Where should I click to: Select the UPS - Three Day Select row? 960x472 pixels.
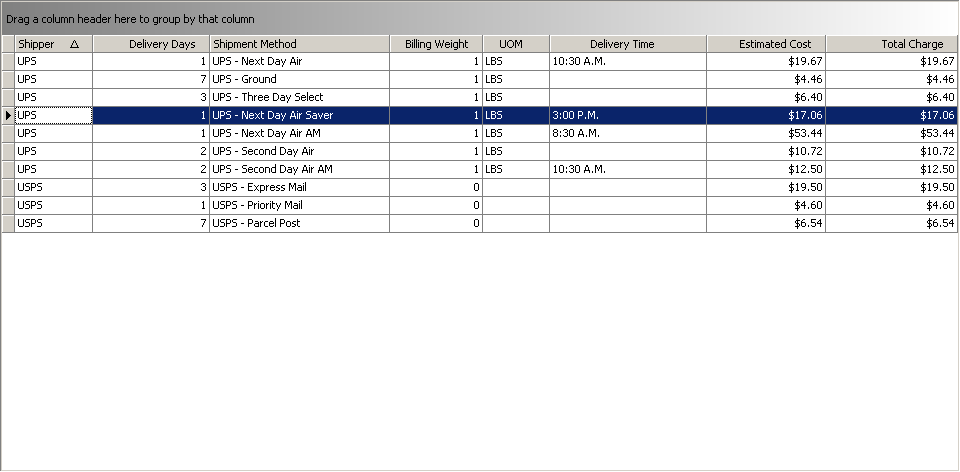(x=299, y=97)
